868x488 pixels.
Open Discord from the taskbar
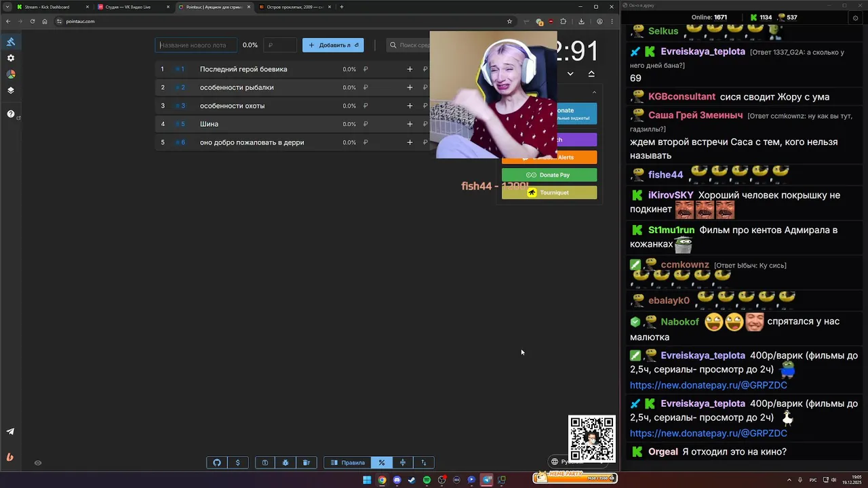click(397, 480)
